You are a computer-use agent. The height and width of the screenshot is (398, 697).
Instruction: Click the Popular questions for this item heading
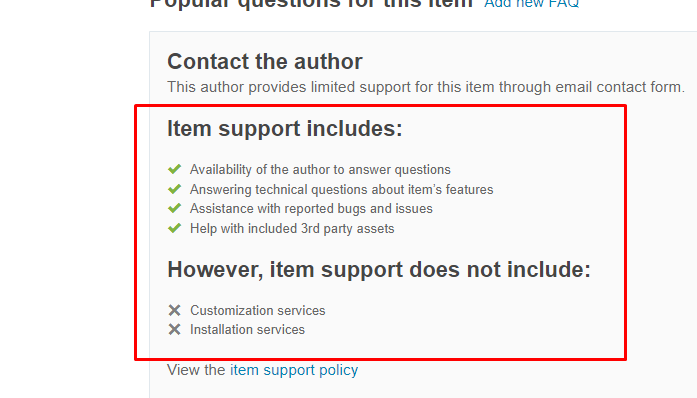[311, 3]
